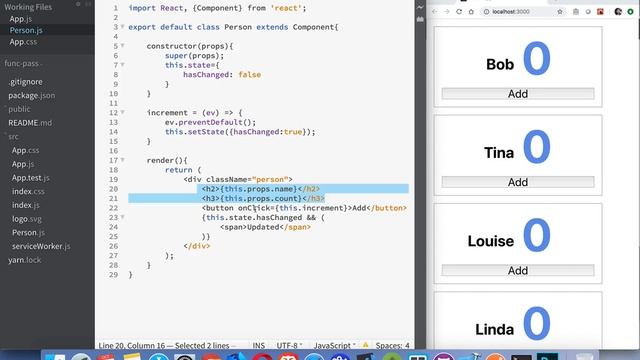Select Person.js in Working Files
Viewport: 640px width, 360px height.
pyautogui.click(x=26, y=30)
